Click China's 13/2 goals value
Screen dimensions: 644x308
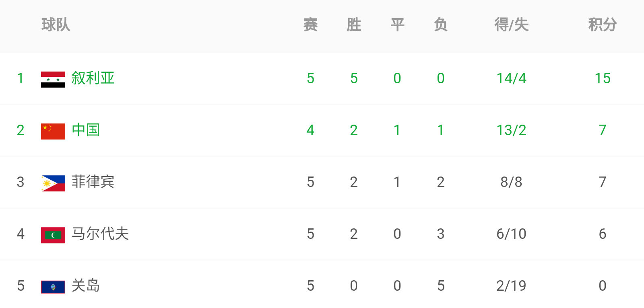(512, 130)
